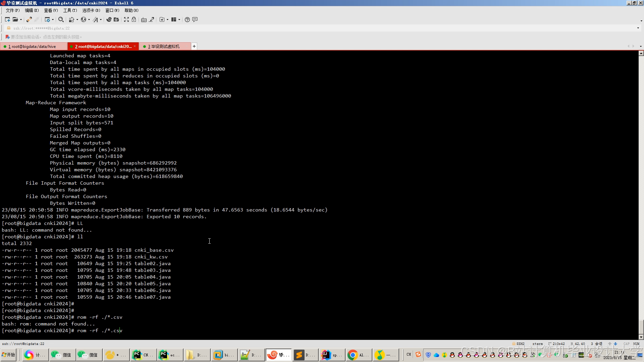This screenshot has height=362, width=644.
Task: Click the virtual keyboard icon
Action: click(144, 19)
